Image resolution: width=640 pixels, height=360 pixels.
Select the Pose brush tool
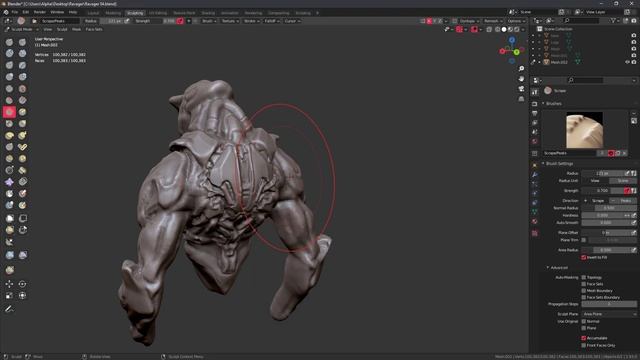[22, 147]
